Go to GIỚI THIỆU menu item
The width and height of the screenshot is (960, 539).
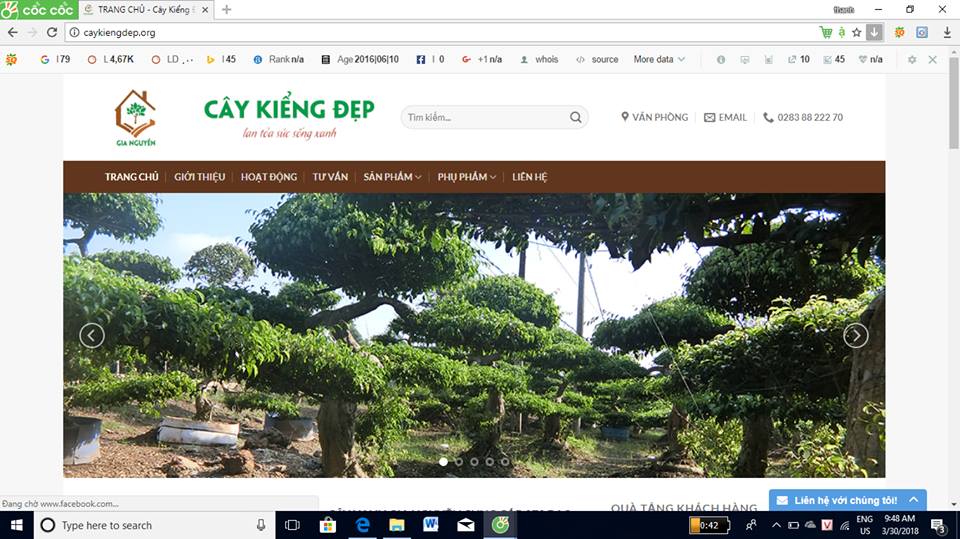pyautogui.click(x=199, y=177)
